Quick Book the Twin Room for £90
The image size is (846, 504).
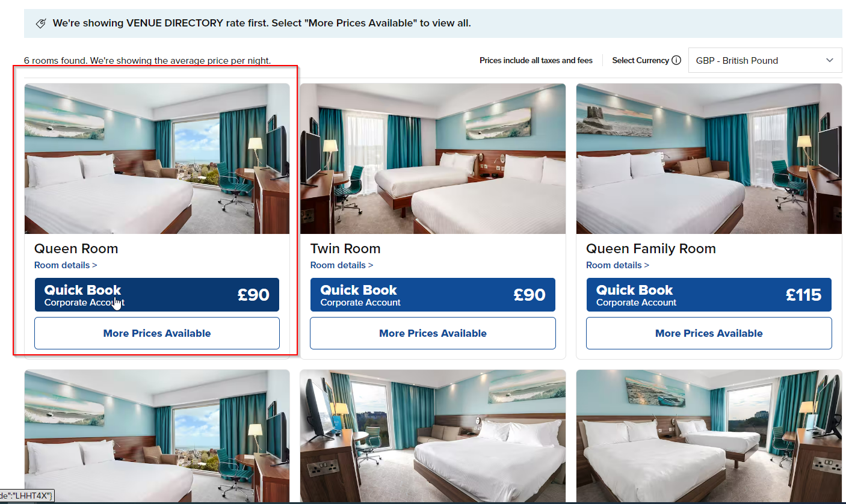click(x=433, y=295)
